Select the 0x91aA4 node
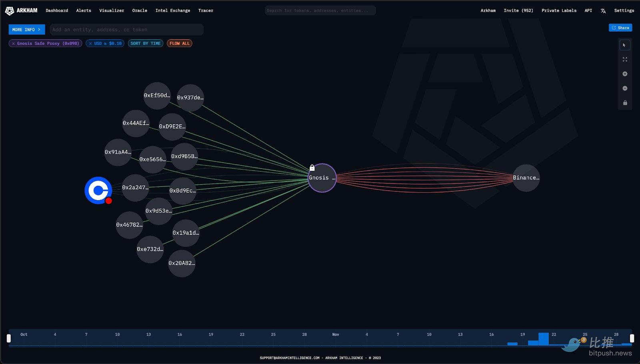The height and width of the screenshot is (364, 640). click(118, 152)
